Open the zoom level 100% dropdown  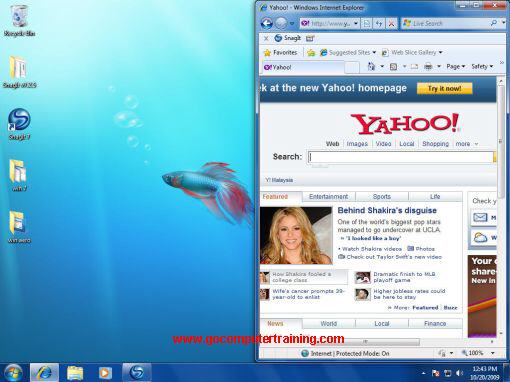tap(493, 353)
